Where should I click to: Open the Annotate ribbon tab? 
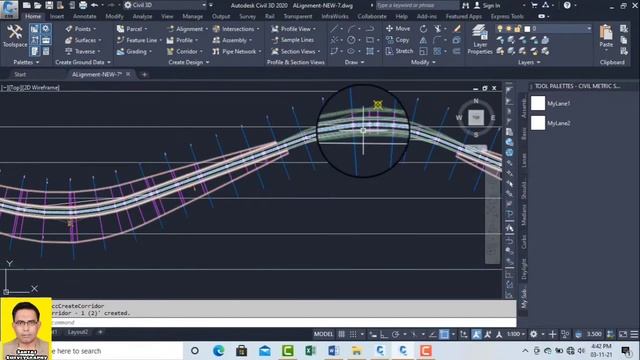[x=84, y=16]
